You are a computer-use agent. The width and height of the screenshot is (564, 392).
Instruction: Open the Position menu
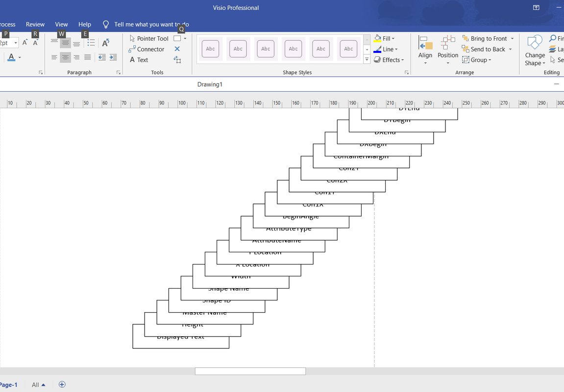pyautogui.click(x=448, y=49)
